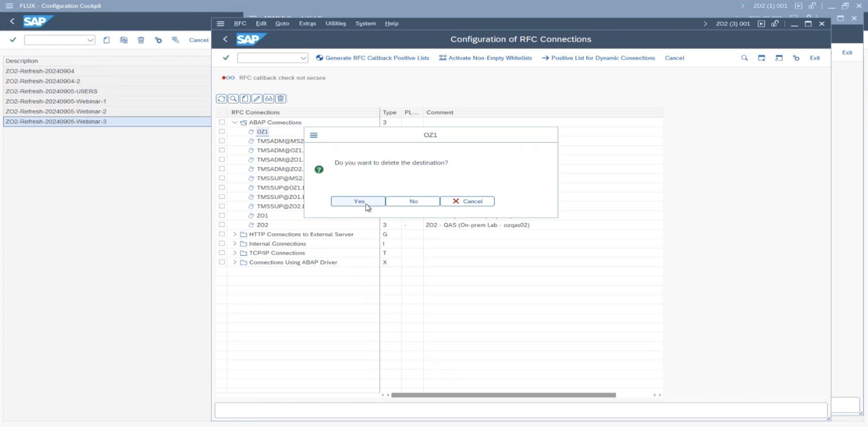Confirm deletion by clicking Yes
This screenshot has width=868, height=427.
click(x=358, y=201)
